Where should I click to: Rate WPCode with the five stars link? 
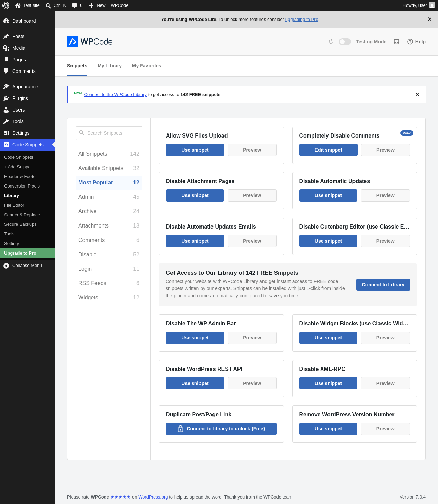tap(120, 497)
